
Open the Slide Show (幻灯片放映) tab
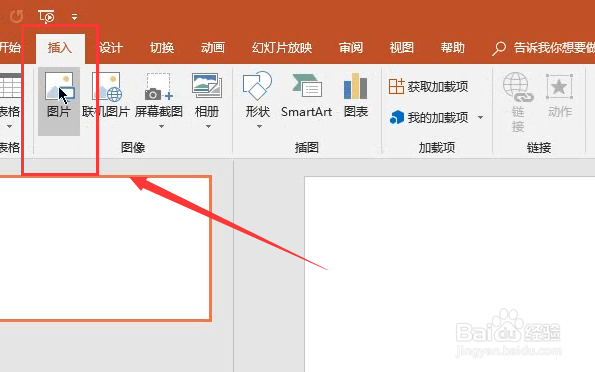click(282, 48)
